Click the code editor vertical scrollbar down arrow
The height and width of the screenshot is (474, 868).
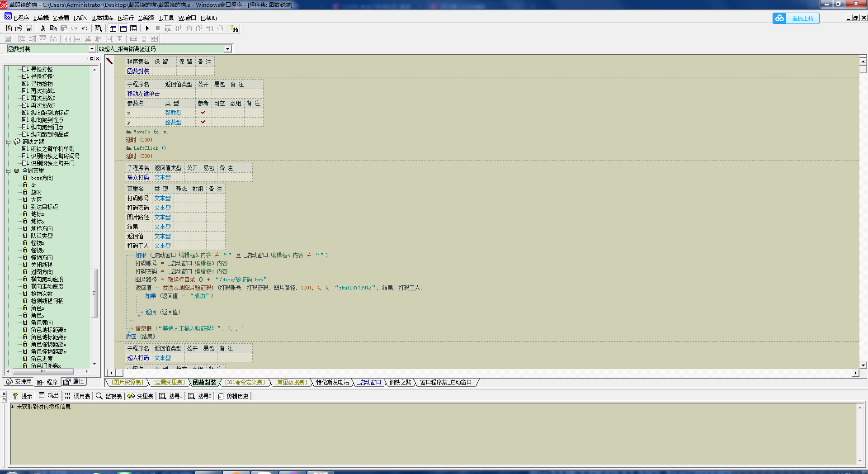click(x=863, y=365)
